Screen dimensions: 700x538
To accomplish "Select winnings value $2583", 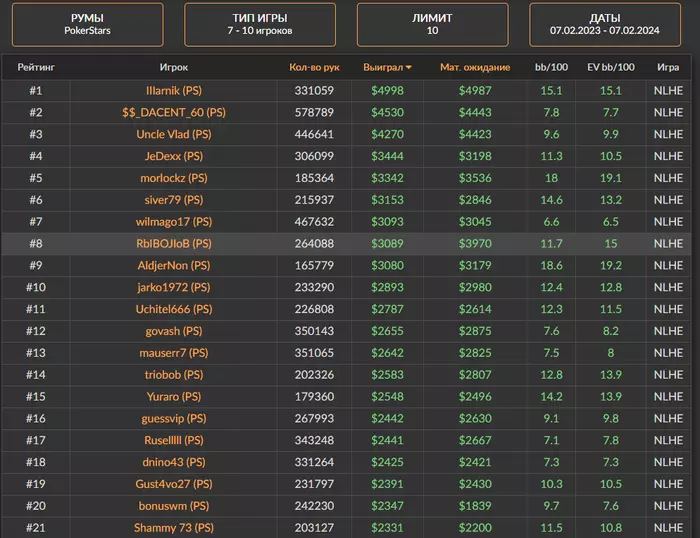I will (x=387, y=375).
